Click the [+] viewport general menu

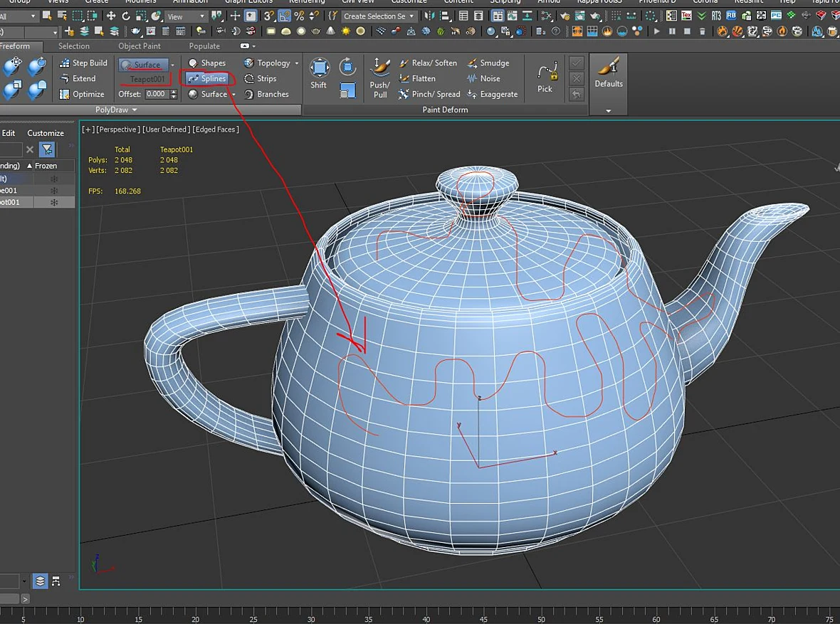pyautogui.click(x=88, y=129)
